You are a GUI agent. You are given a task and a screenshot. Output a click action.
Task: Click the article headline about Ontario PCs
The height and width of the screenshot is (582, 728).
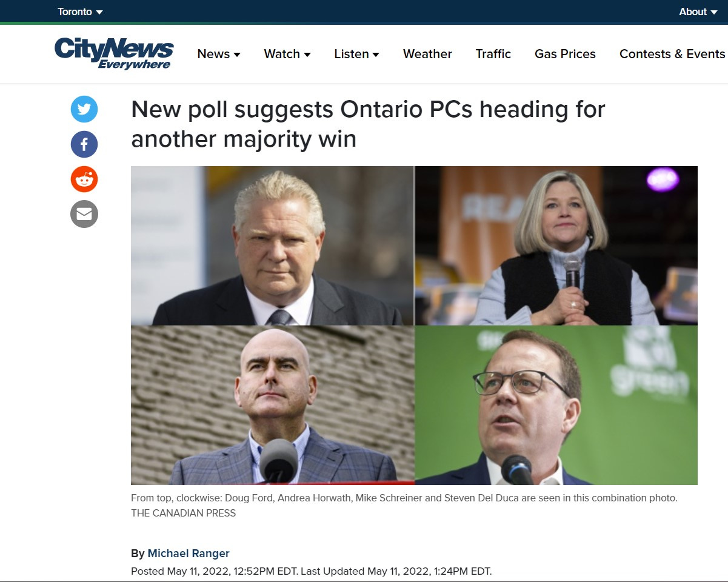pos(368,124)
